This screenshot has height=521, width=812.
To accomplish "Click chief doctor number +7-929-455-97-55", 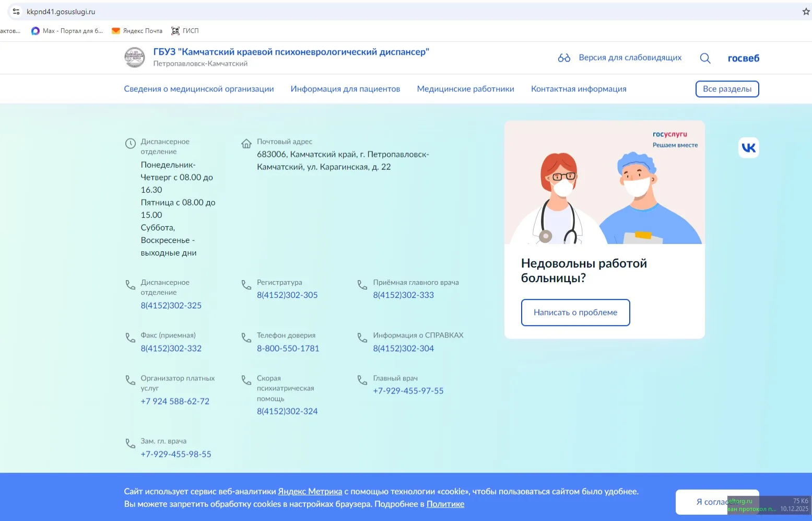I will click(408, 391).
